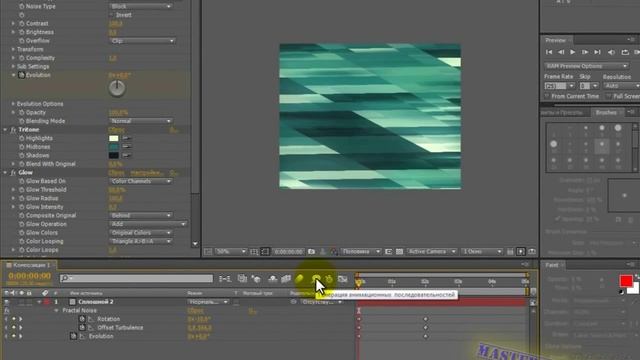Open the Blending Mode dropdown
This screenshot has width=640, height=360.
tap(141, 121)
